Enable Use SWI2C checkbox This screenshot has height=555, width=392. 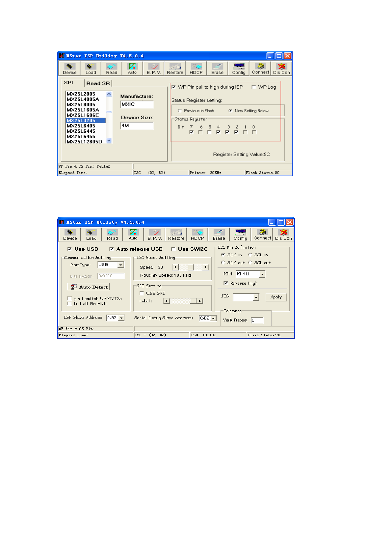coord(173,249)
